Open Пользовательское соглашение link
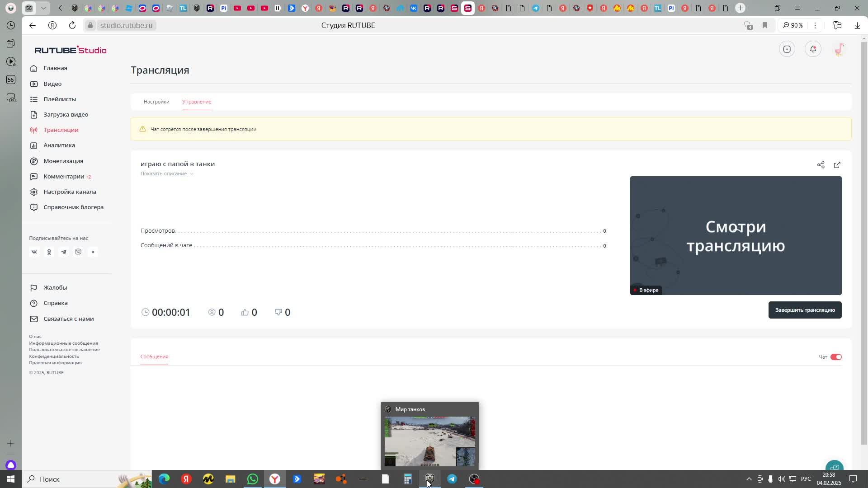The height and width of the screenshot is (488, 868). coord(64,350)
